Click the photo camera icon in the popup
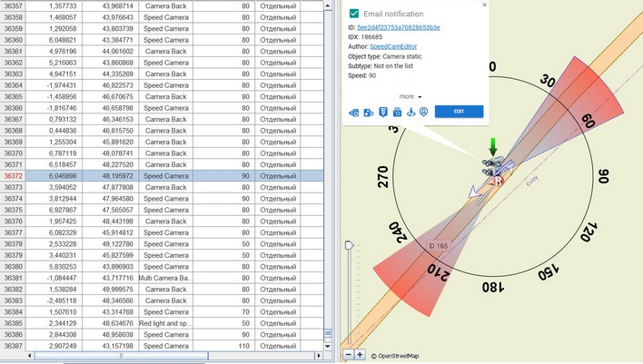This screenshot has width=643, height=364. (x=397, y=112)
